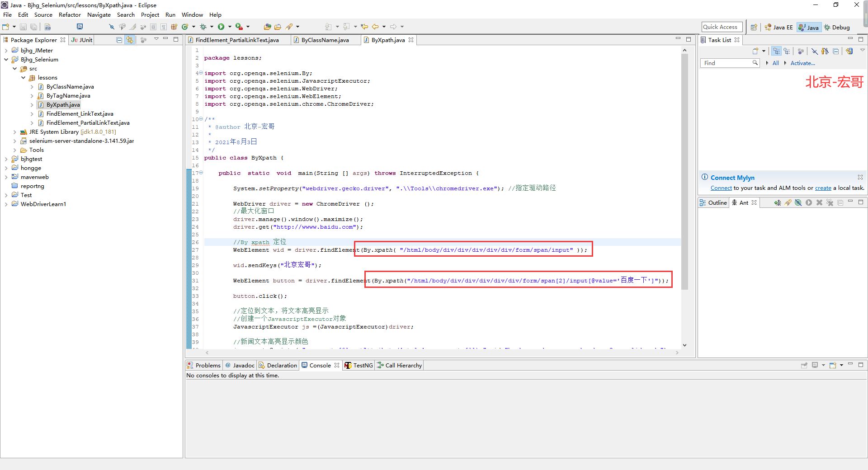Select FindElement_LinkText.java in Package Explorer
Image resolution: width=868 pixels, height=470 pixels.
click(x=80, y=113)
